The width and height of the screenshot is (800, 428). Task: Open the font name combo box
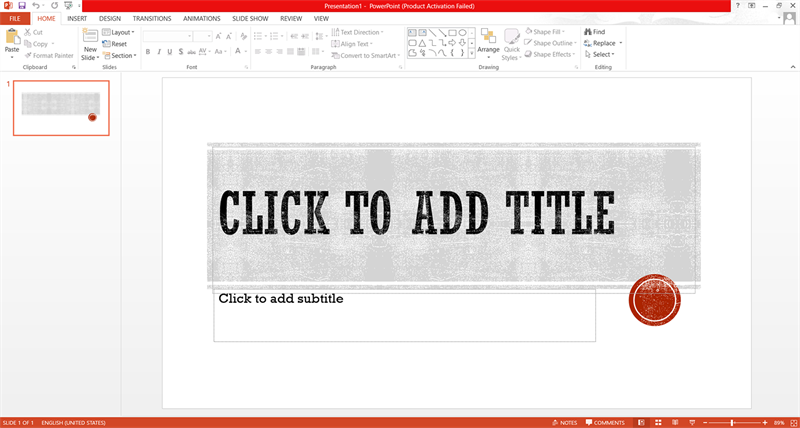tap(168, 36)
